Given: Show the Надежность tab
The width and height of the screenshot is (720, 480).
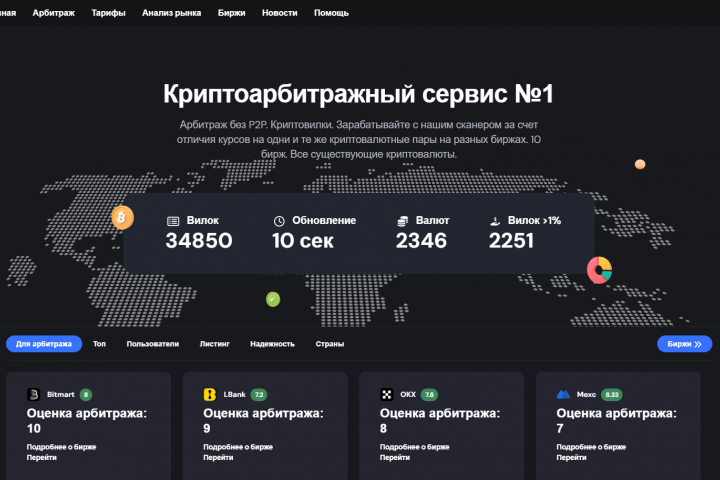Looking at the screenshot, I should point(272,344).
